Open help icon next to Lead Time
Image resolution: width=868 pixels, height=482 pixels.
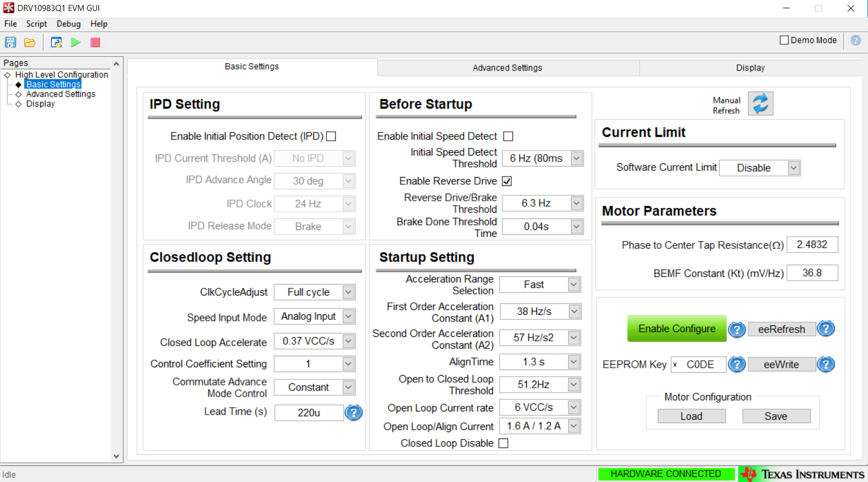point(354,413)
